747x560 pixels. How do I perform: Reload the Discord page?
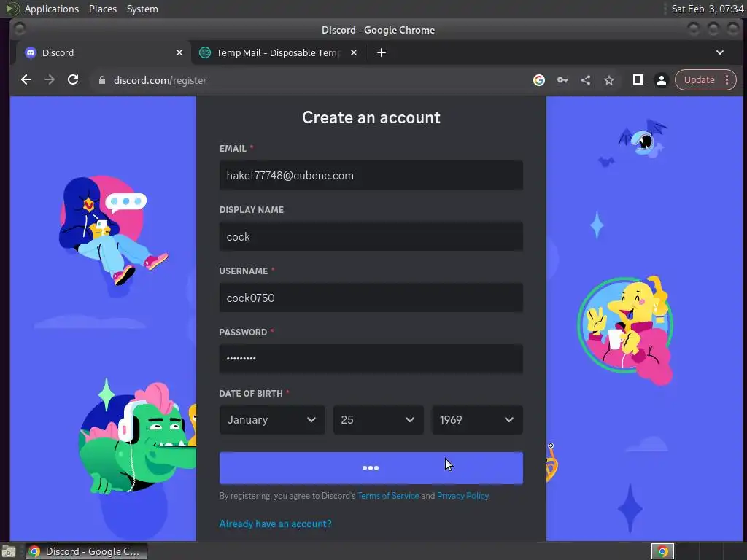(x=73, y=80)
